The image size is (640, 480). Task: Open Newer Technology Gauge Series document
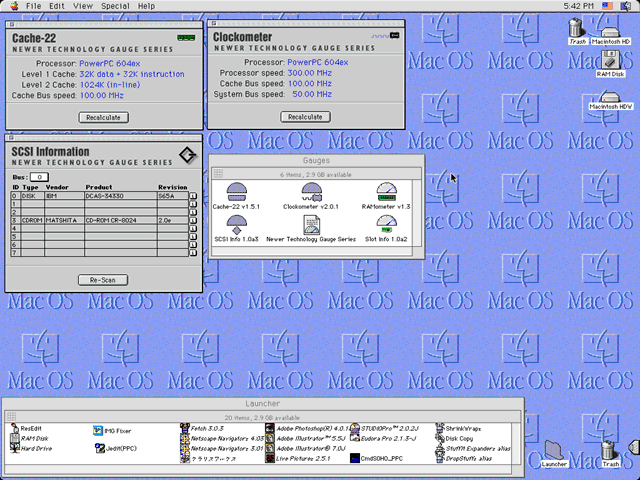tap(311, 224)
